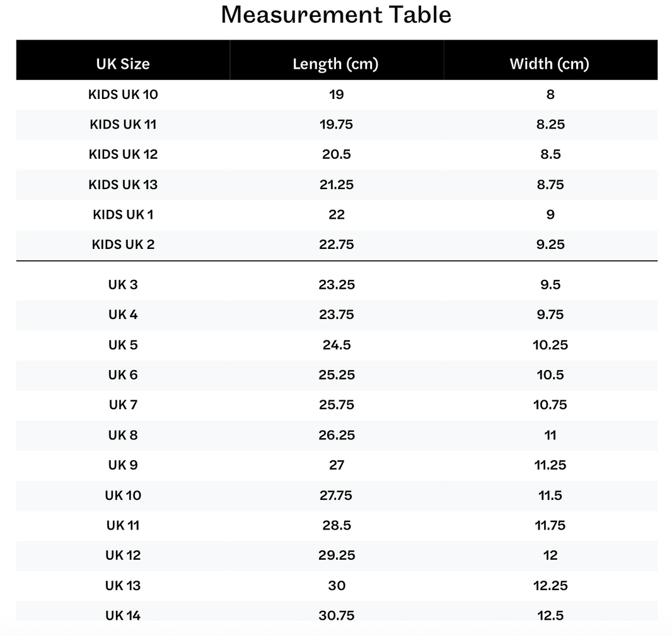
Task: Click the 8.75 width value
Action: (x=550, y=185)
